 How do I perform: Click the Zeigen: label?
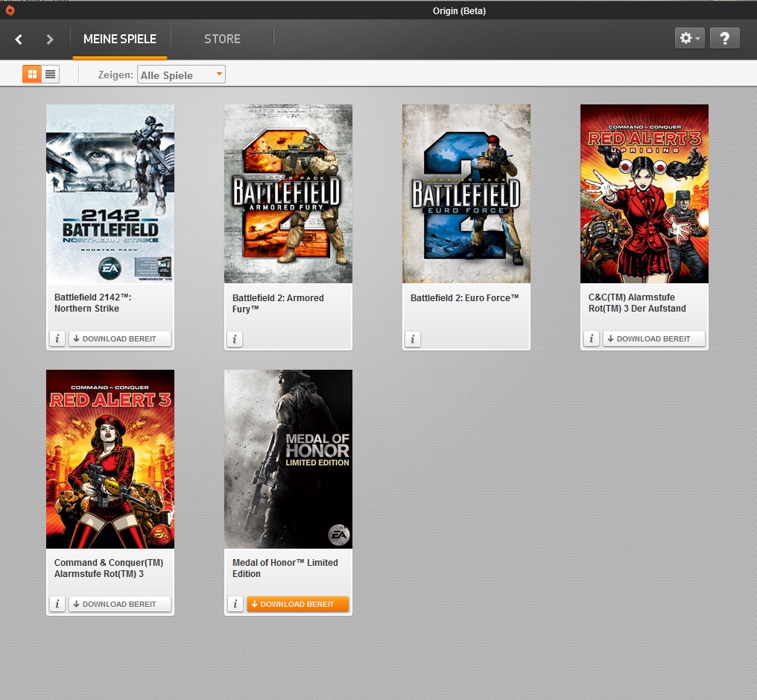coord(115,75)
